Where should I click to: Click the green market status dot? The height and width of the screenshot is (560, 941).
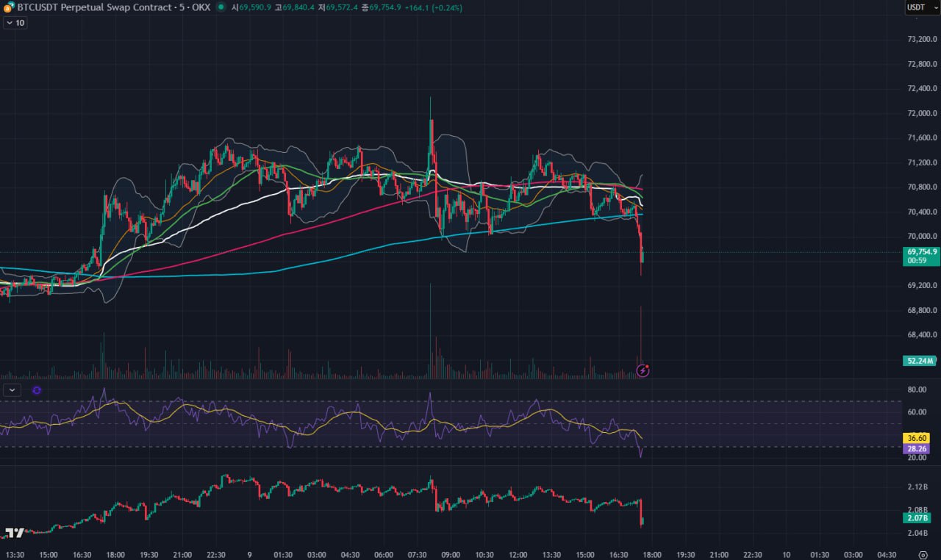(221, 7)
